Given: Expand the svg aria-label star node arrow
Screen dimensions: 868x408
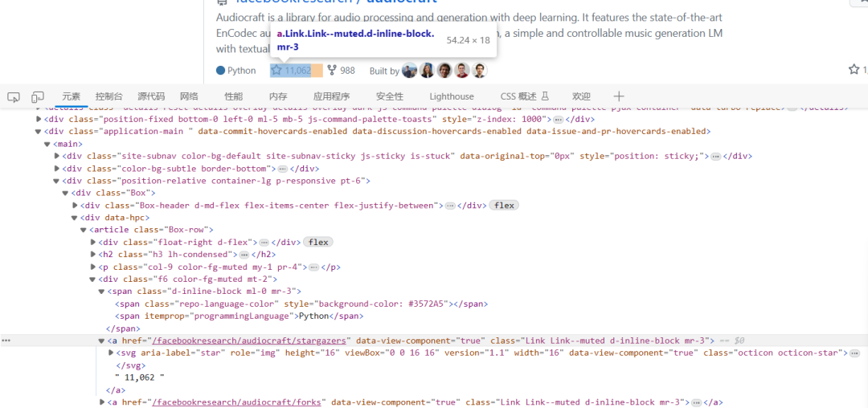Looking at the screenshot, I should [x=111, y=353].
